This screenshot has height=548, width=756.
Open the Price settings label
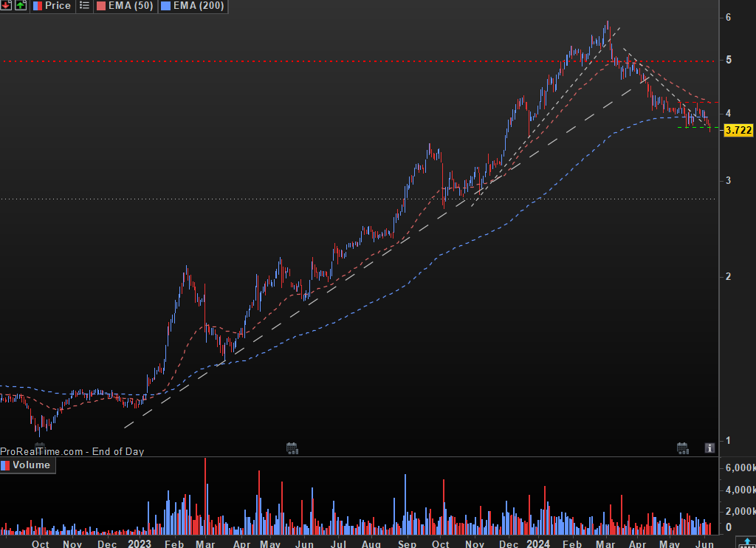52,6
